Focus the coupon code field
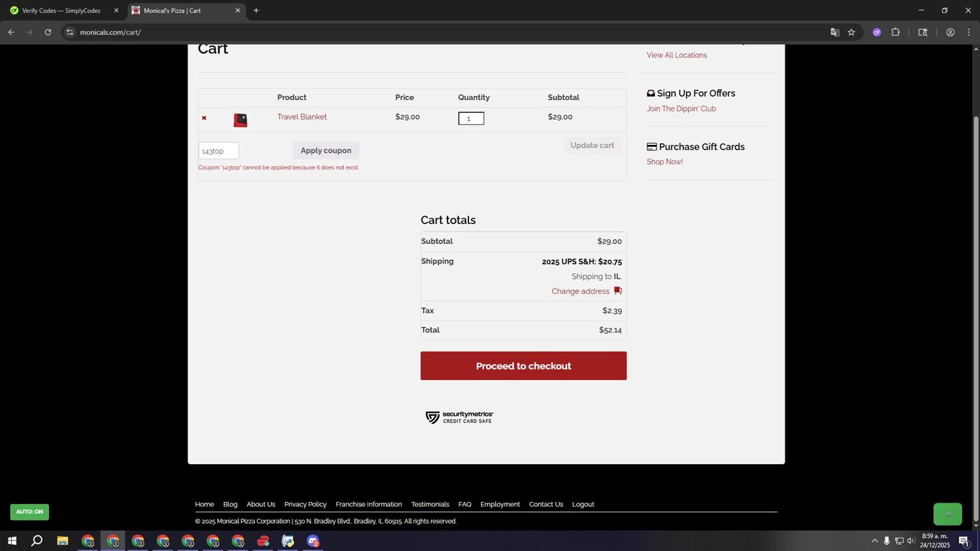The height and width of the screenshot is (551, 980). coord(219,151)
